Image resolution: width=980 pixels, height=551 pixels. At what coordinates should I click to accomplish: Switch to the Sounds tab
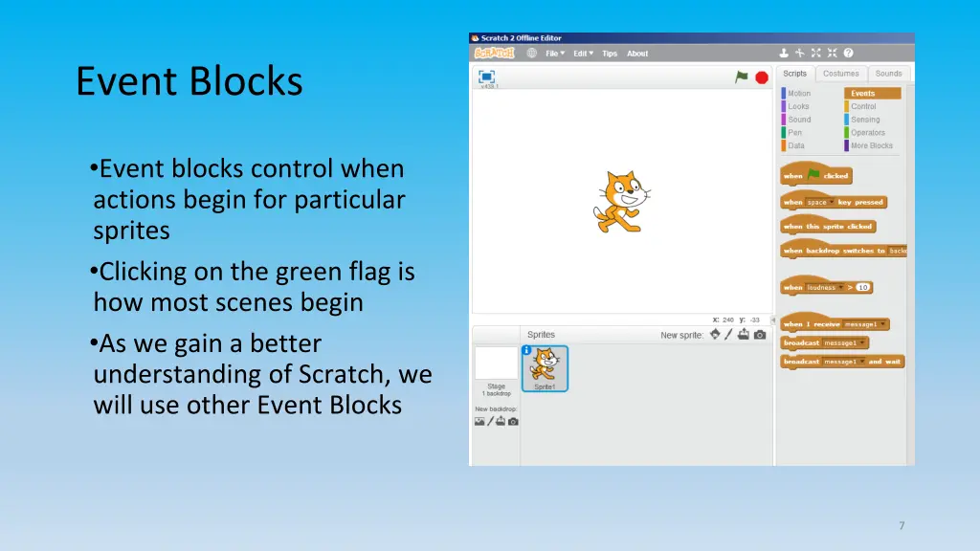tap(888, 74)
